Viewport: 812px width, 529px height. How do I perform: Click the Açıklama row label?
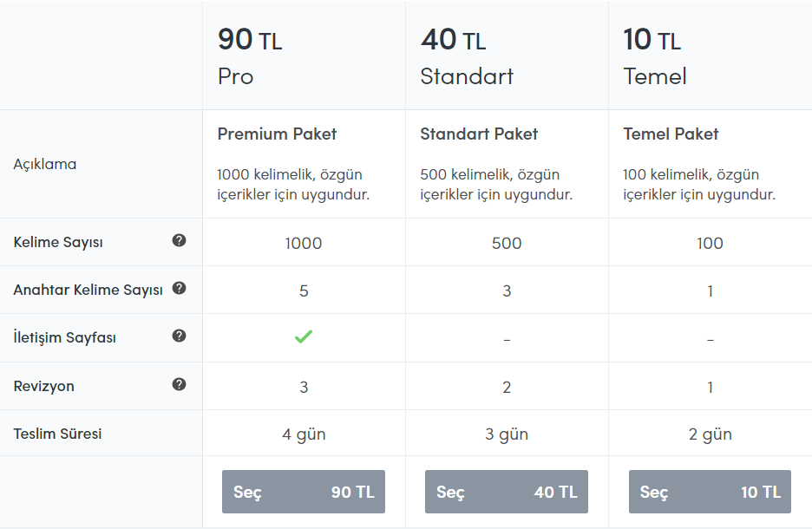tap(45, 164)
